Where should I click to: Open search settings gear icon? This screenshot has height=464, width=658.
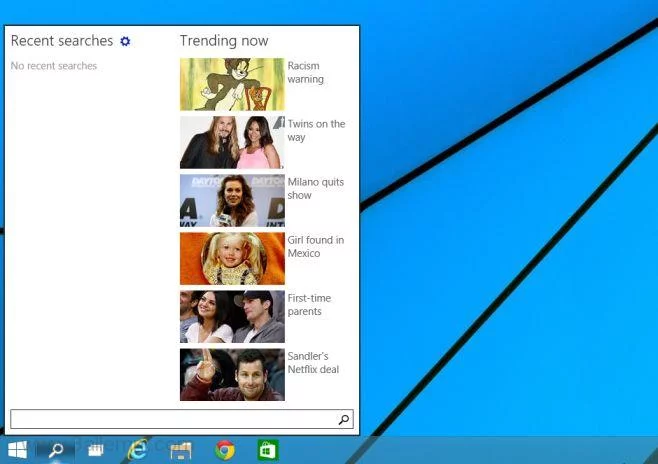click(x=125, y=41)
